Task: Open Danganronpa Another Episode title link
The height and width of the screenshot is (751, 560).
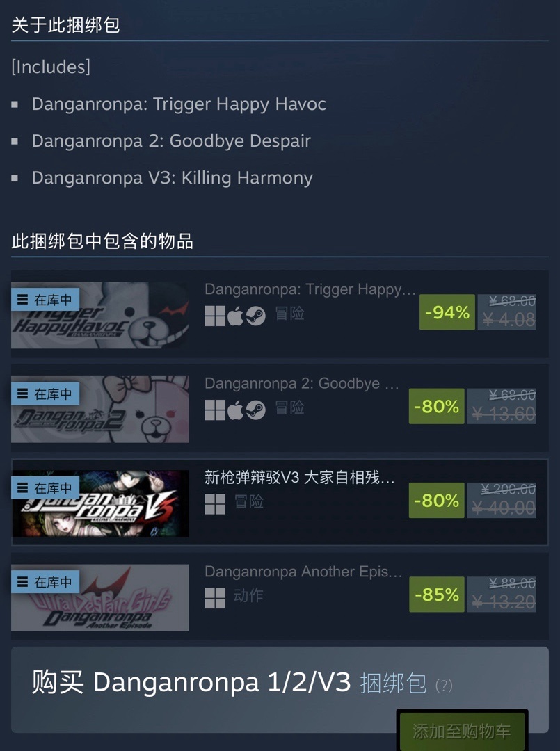Action: point(303,572)
